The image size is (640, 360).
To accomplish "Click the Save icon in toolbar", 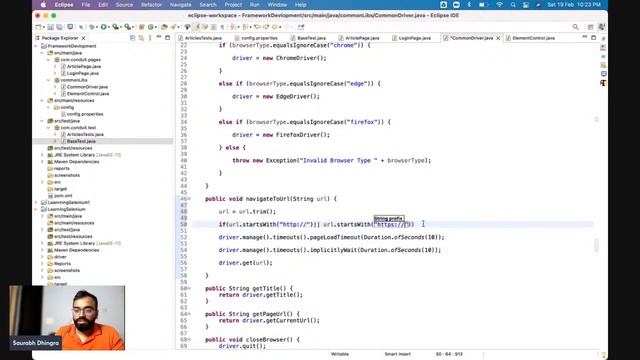I will [x=51, y=27].
